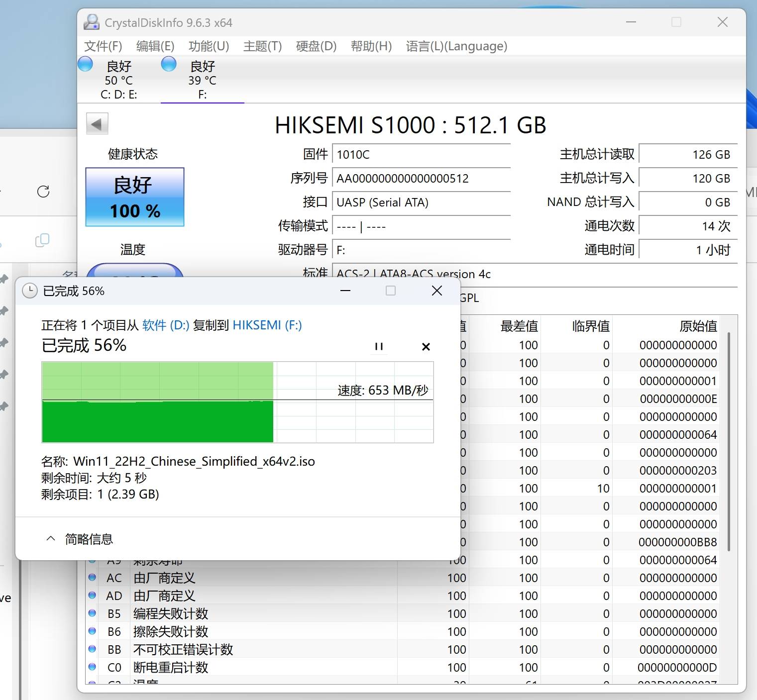The height and width of the screenshot is (700, 757).
Task: Click the status dot for attribute AD
Action: pos(92,595)
